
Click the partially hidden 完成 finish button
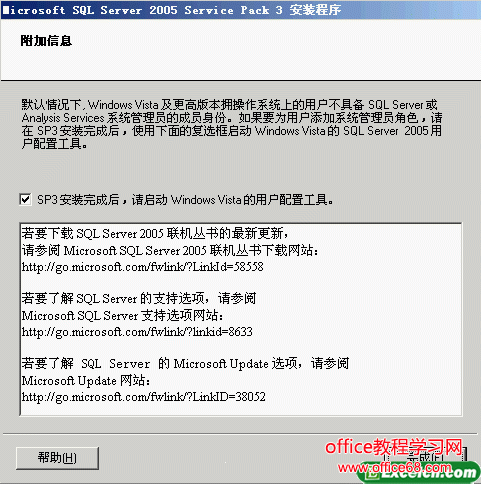point(426,457)
